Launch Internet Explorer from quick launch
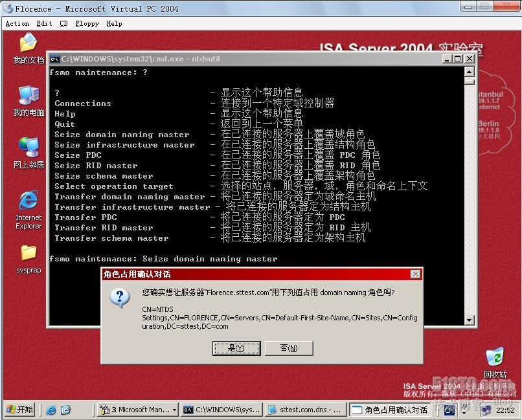Viewport: 522px width, 420px height. click(x=51, y=410)
